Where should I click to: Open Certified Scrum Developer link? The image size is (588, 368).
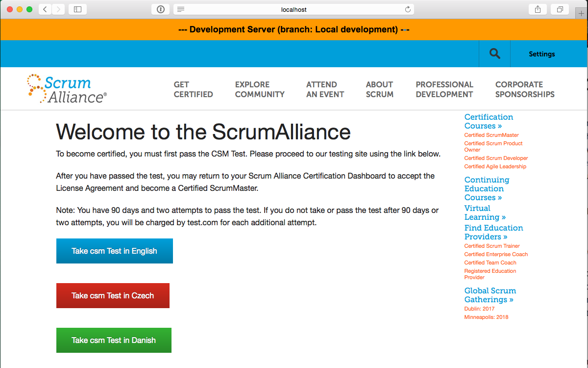(496, 158)
